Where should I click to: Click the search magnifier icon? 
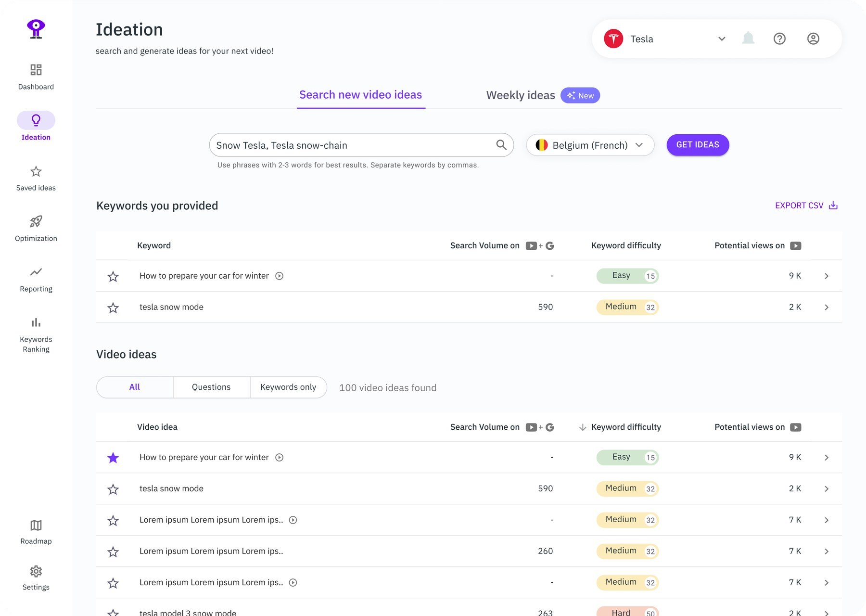(501, 145)
